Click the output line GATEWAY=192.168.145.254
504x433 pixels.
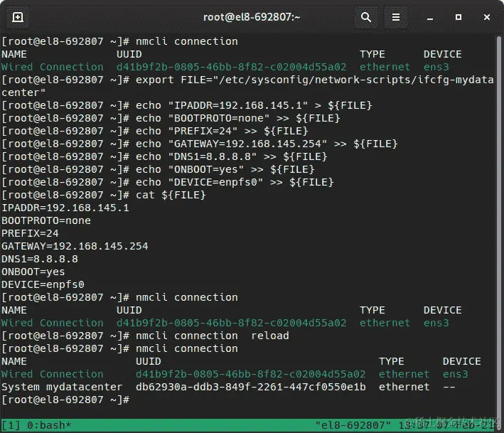tap(75, 246)
